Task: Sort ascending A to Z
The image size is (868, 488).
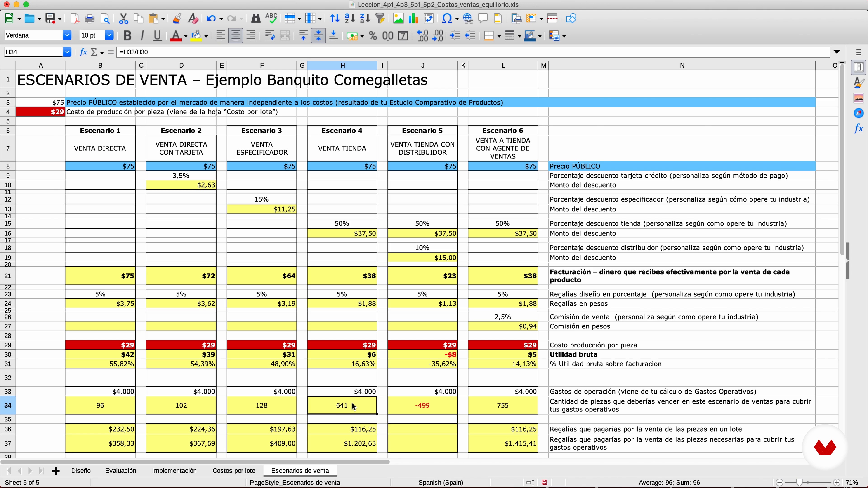Action: tap(350, 19)
